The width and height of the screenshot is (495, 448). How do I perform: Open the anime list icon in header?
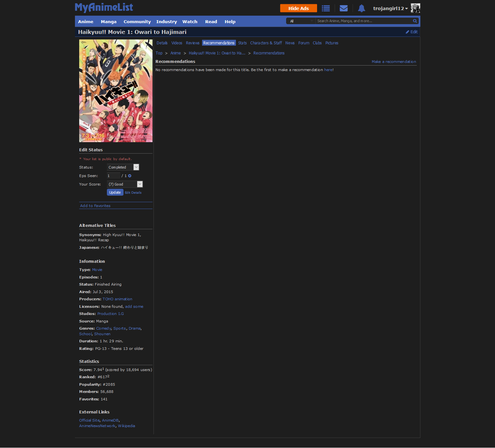[326, 8]
